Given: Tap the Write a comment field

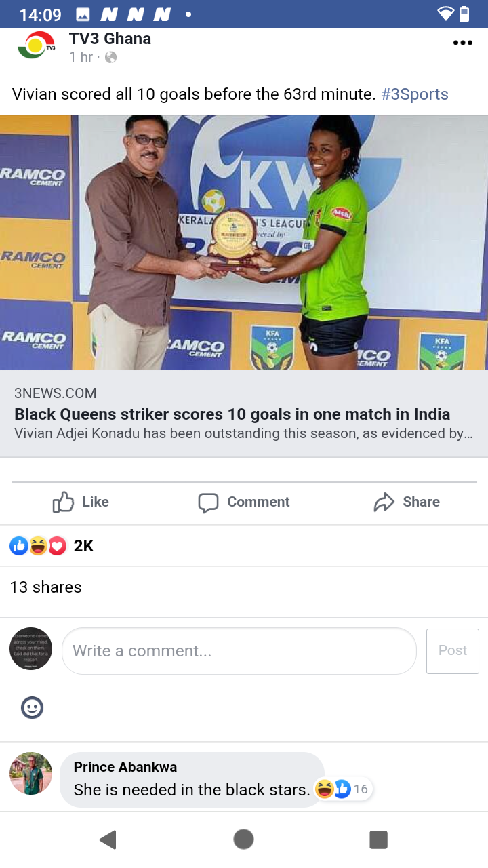Looking at the screenshot, I should (x=239, y=651).
